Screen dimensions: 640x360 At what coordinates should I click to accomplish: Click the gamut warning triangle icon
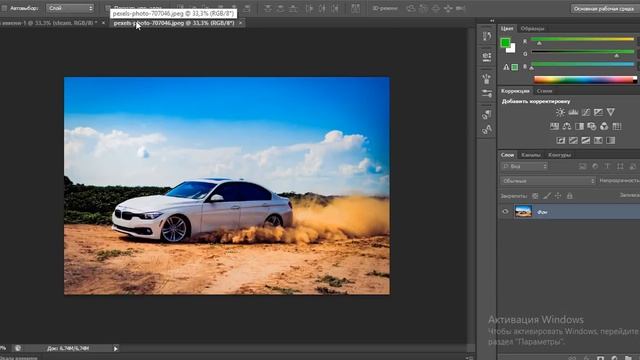coord(506,67)
